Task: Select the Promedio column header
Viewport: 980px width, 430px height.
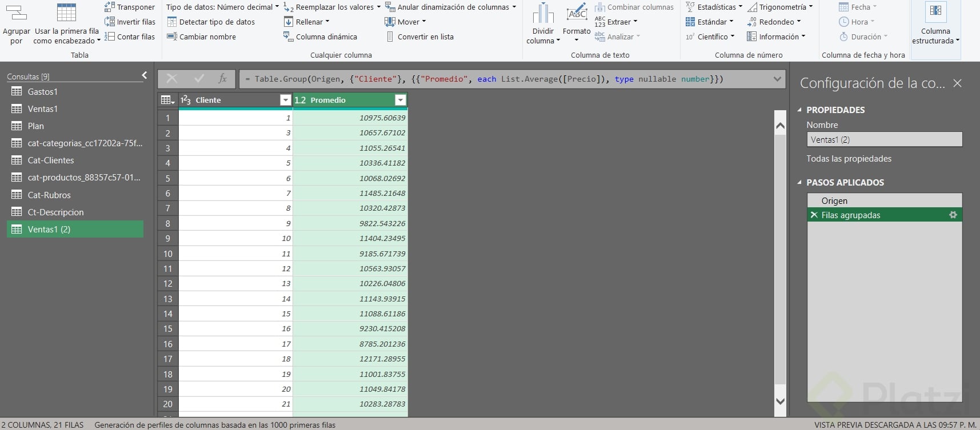Action: pyautogui.click(x=350, y=100)
